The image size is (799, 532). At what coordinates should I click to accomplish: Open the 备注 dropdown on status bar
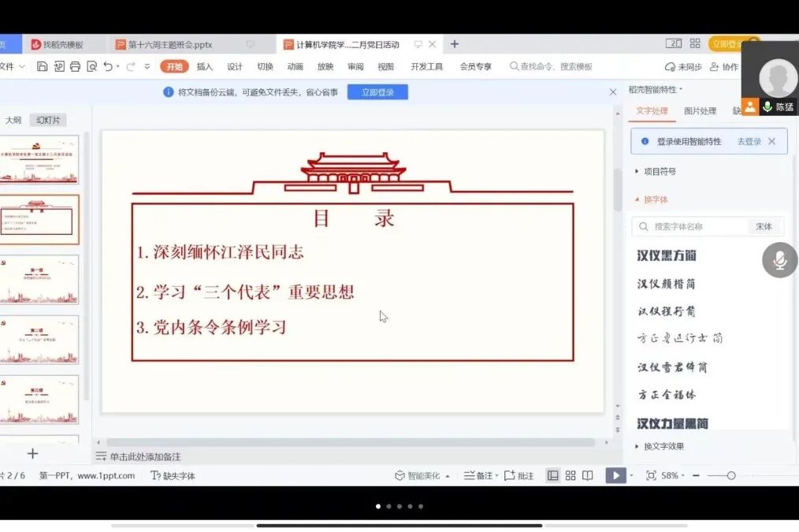(489, 475)
